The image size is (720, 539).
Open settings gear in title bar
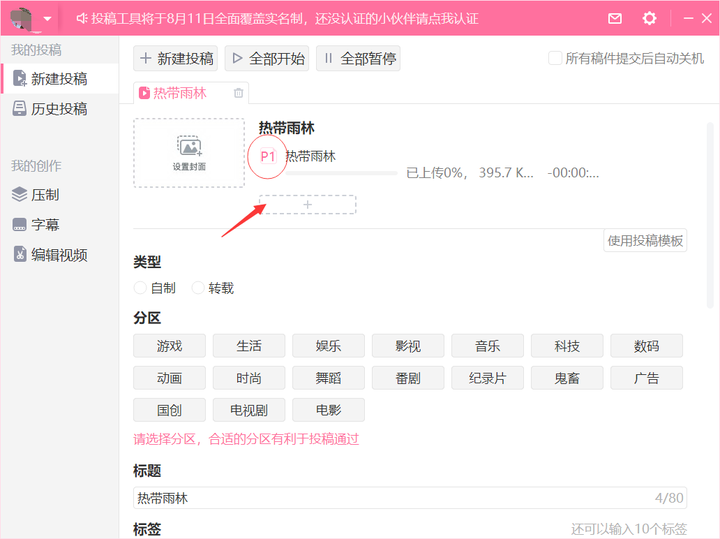(649, 18)
